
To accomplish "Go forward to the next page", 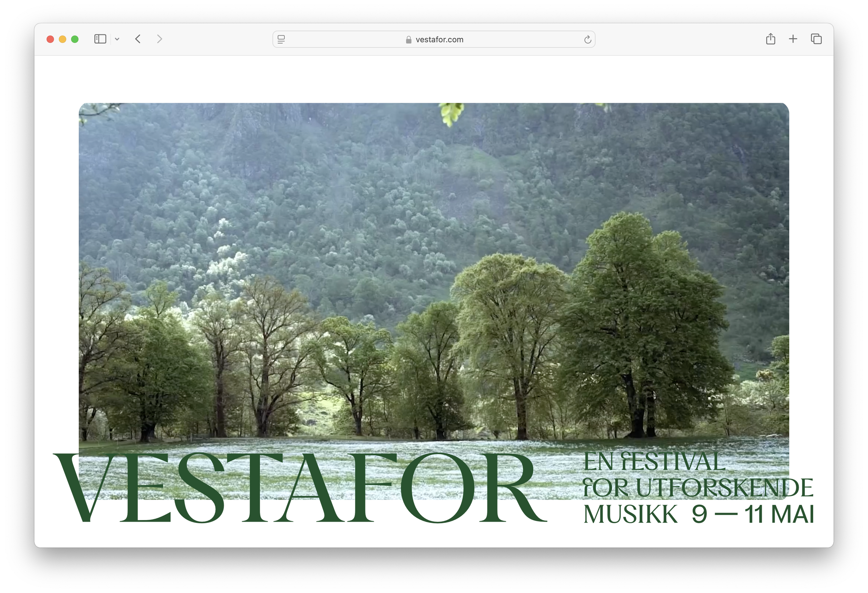I will (159, 39).
